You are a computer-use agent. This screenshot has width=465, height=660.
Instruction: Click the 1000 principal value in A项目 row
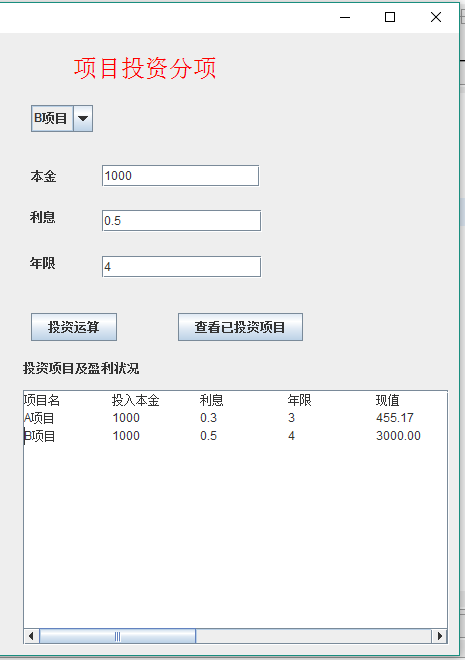pos(126,418)
